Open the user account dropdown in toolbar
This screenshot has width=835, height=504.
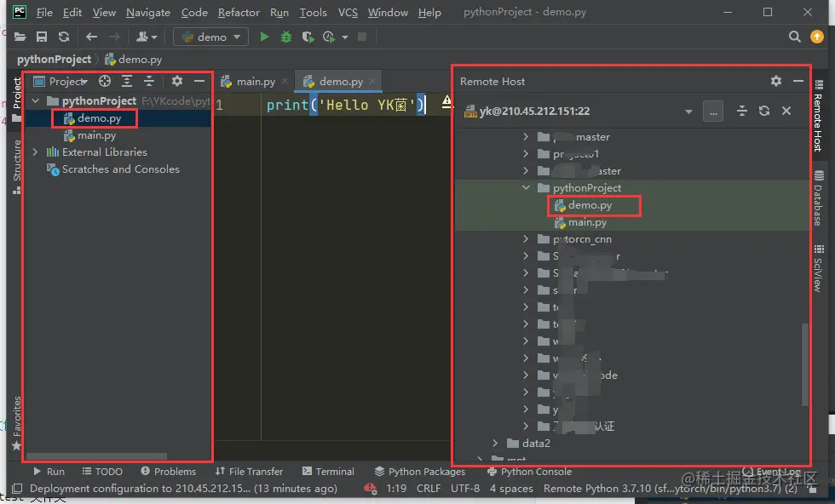click(x=147, y=37)
